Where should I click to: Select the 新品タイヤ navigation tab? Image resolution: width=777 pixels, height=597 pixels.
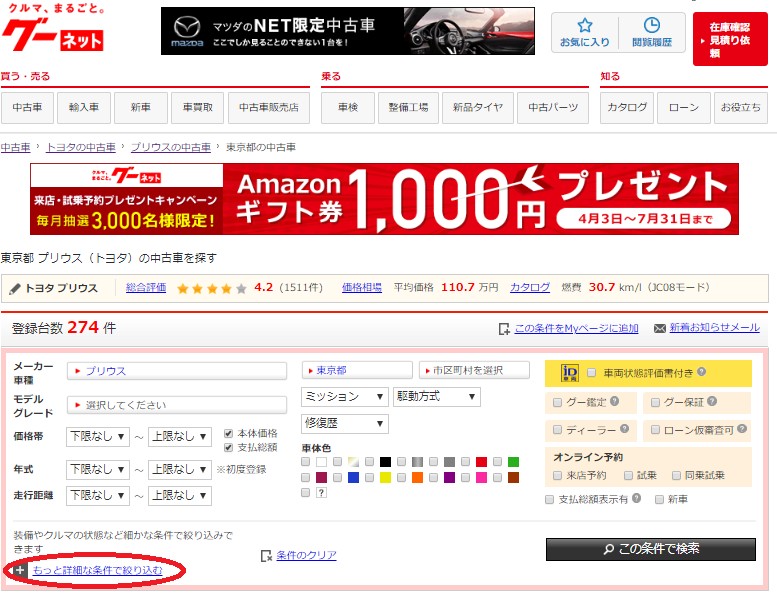click(477, 108)
